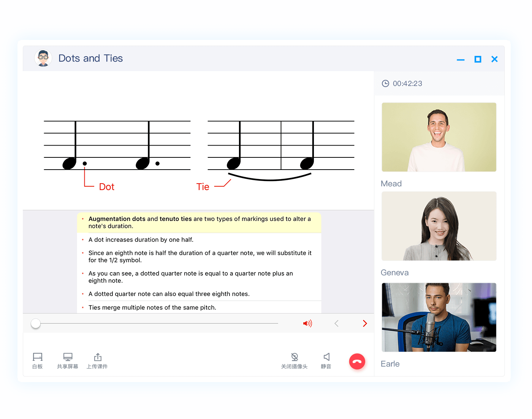Click the slide progress track line
532x419 pixels.
(160, 324)
